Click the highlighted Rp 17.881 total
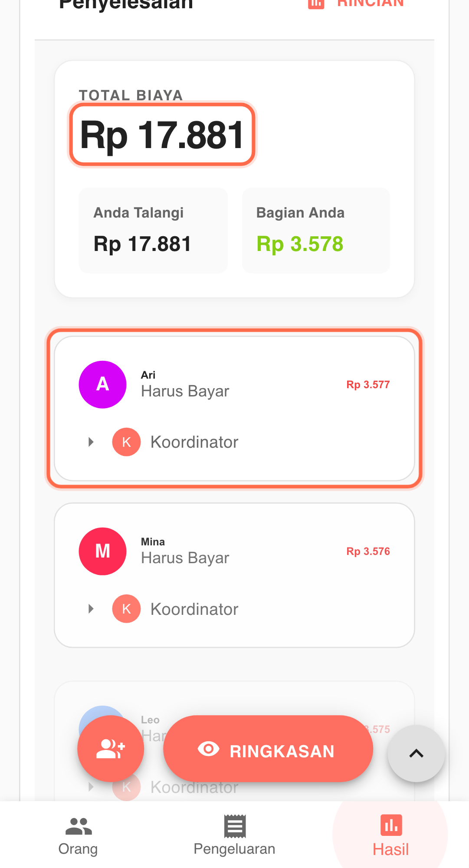 point(162,135)
